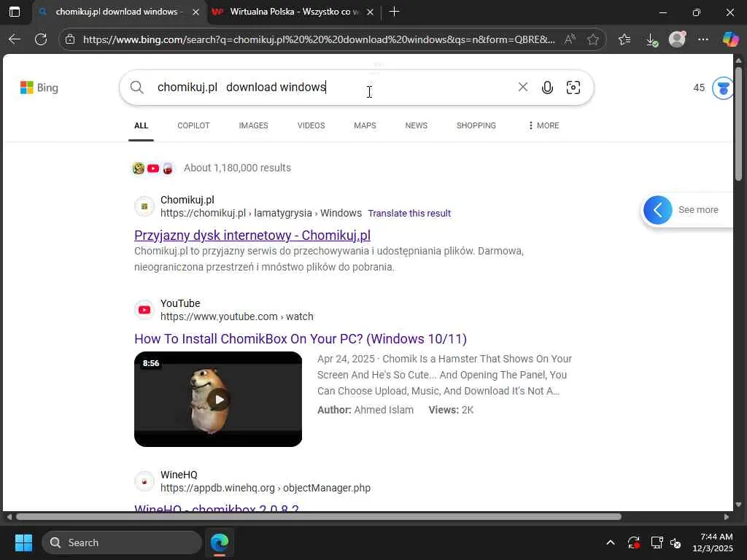Open Microsoft Edge from the taskbar
Screen dimensions: 747x560
click(220, 542)
